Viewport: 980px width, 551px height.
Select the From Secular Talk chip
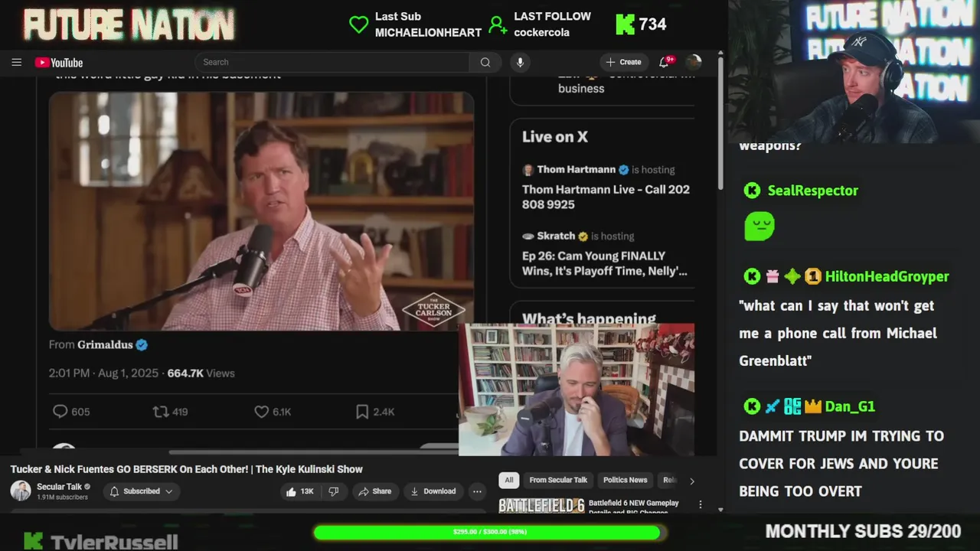(x=558, y=480)
